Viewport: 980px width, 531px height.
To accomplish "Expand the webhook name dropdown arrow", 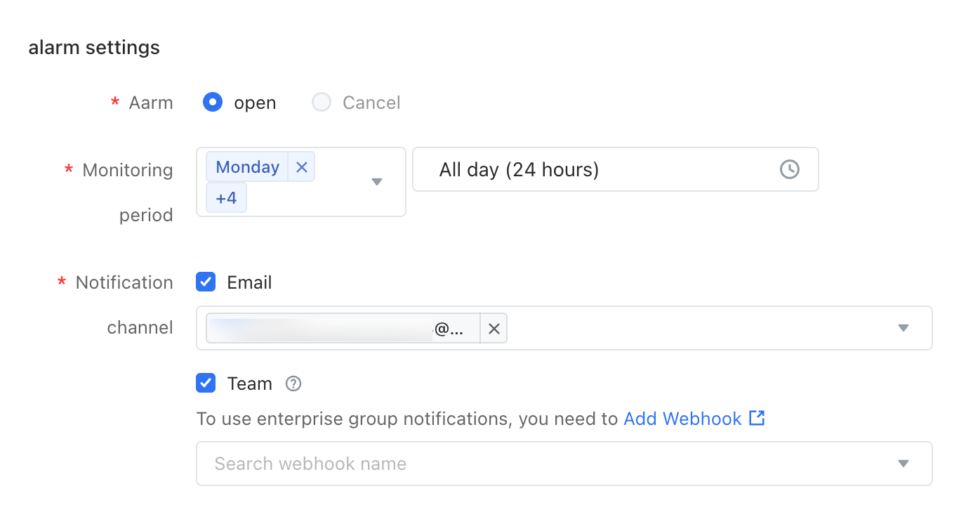I will 903,464.
